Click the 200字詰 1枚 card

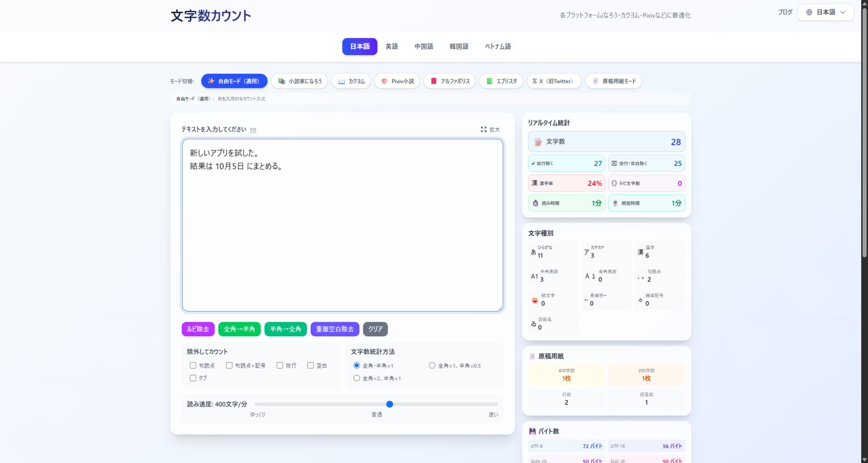pyautogui.click(x=646, y=375)
